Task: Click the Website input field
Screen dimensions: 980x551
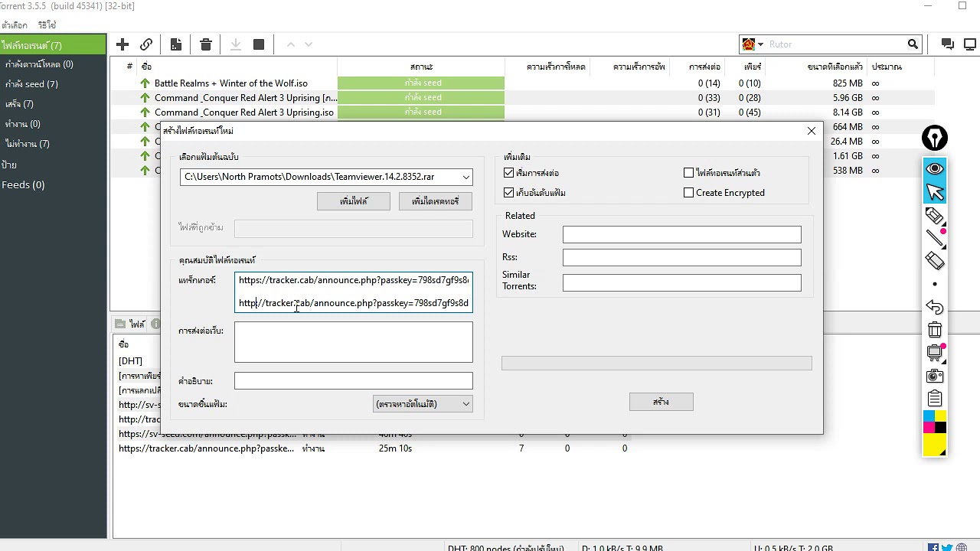Action: 682,234
